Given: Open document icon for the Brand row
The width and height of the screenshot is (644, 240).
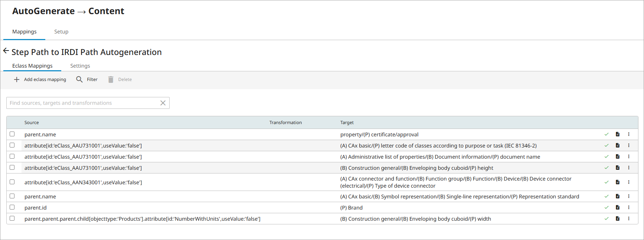Looking at the screenshot, I should 618,208.
